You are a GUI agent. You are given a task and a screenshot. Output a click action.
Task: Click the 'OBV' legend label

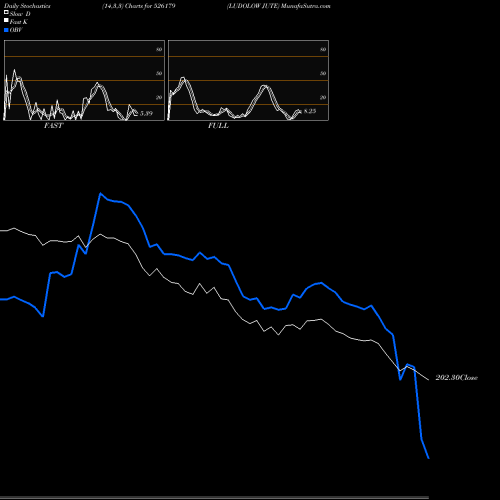[16, 30]
